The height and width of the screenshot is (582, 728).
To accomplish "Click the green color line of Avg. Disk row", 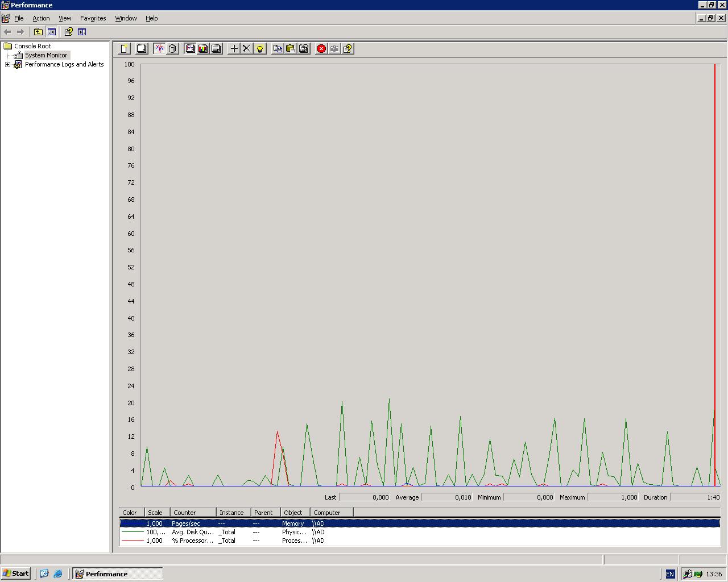I will 133,532.
